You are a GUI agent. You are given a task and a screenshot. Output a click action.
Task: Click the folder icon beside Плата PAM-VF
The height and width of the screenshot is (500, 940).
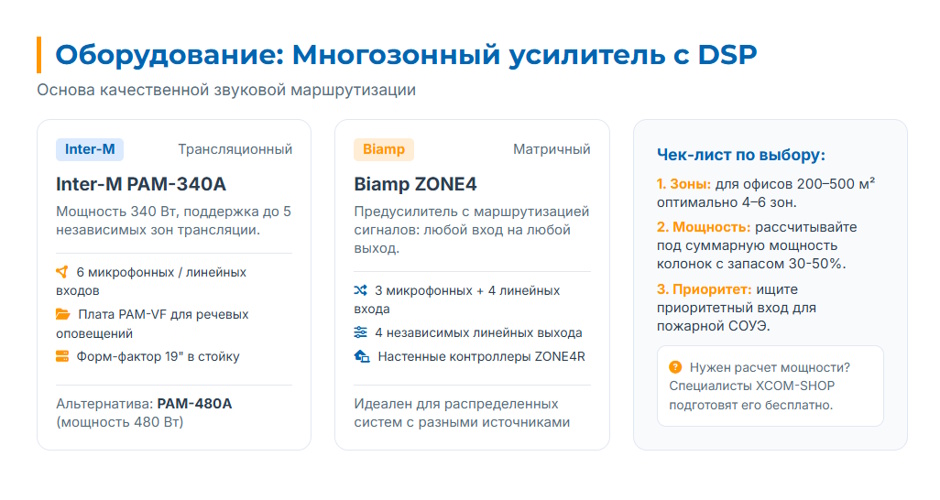pyautogui.click(x=62, y=314)
